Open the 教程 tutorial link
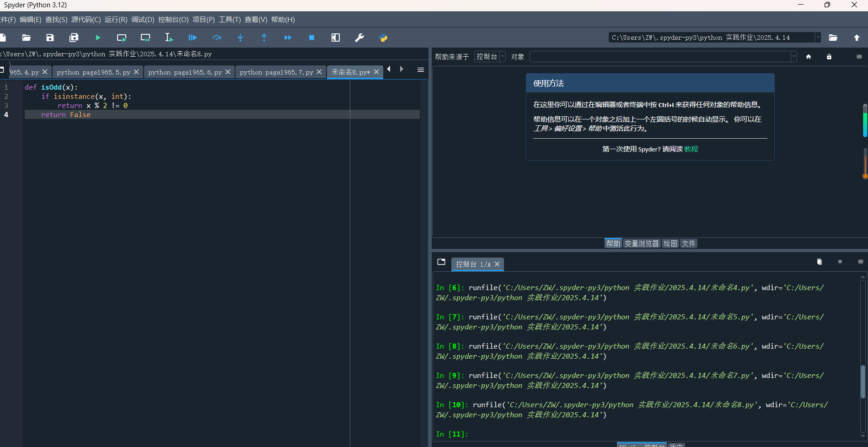868x447 pixels. click(x=691, y=149)
